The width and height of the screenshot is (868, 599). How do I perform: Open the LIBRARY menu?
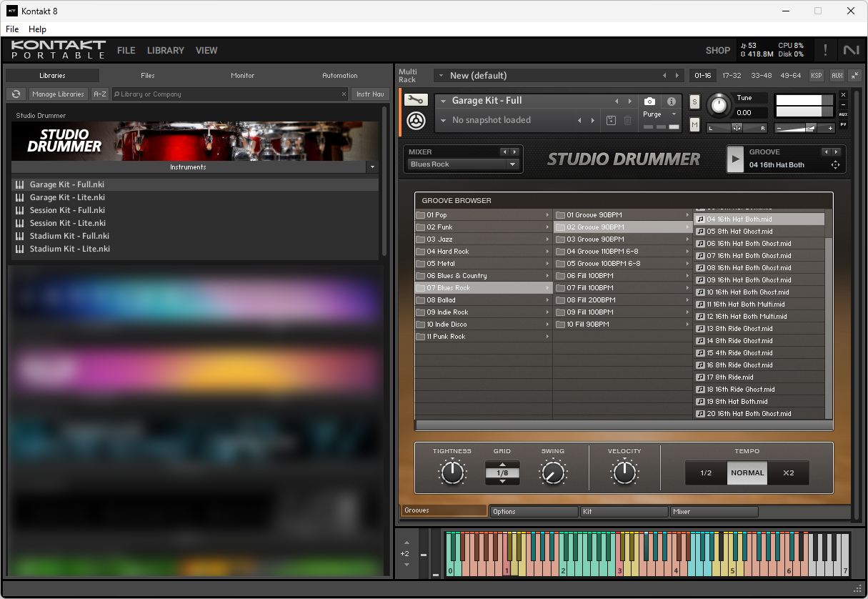point(166,51)
